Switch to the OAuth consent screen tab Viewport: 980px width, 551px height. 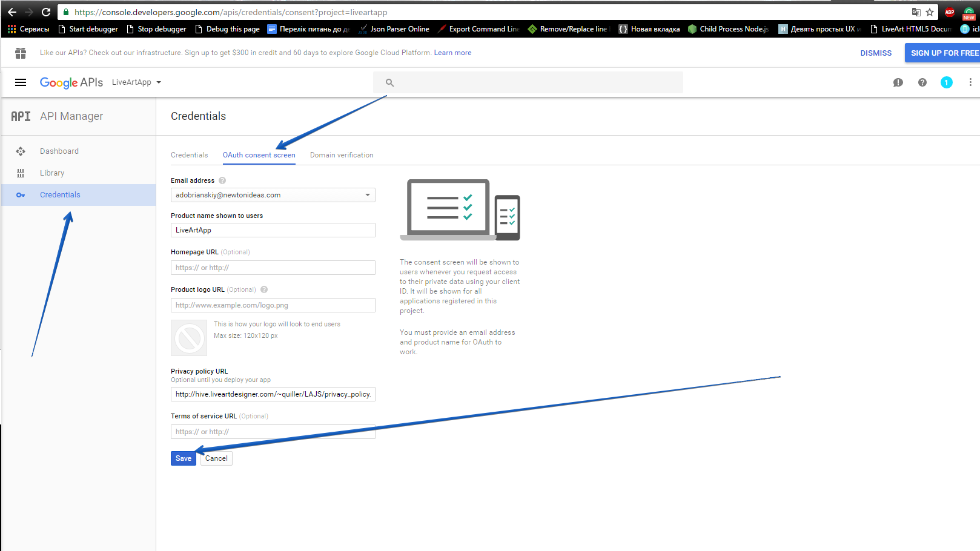(x=259, y=155)
